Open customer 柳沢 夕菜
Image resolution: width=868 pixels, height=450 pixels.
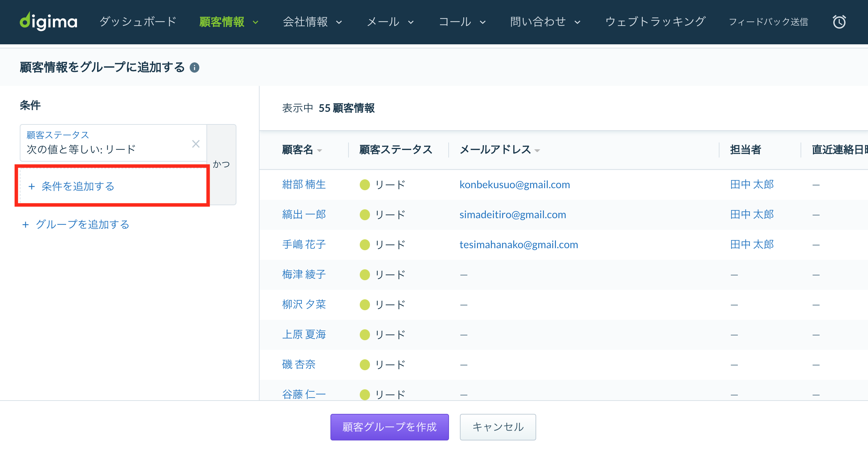[304, 304]
